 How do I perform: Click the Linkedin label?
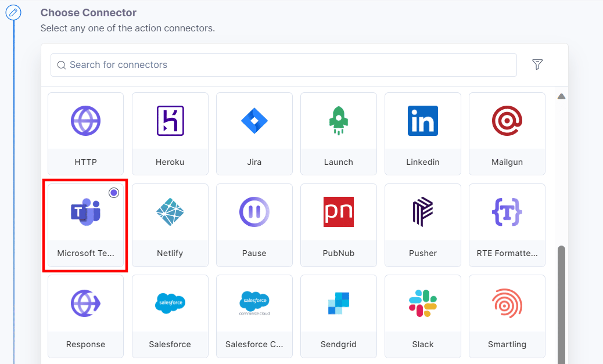(423, 162)
